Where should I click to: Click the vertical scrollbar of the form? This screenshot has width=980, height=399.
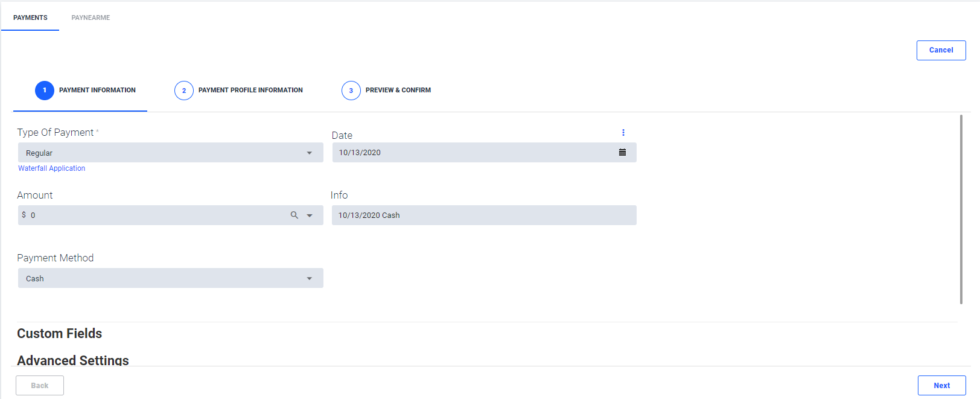pyautogui.click(x=961, y=209)
